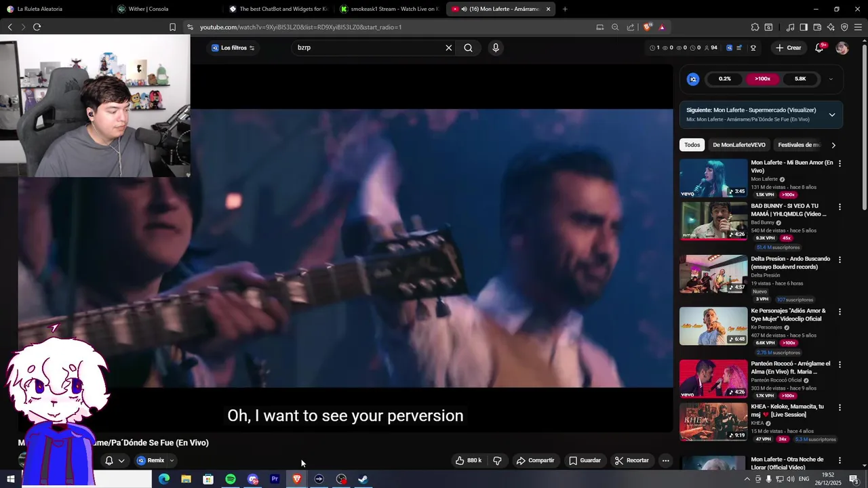This screenshot has height=488, width=868.
Task: Open Ke Personajes Adiós Amor video title
Action: click(x=788, y=315)
